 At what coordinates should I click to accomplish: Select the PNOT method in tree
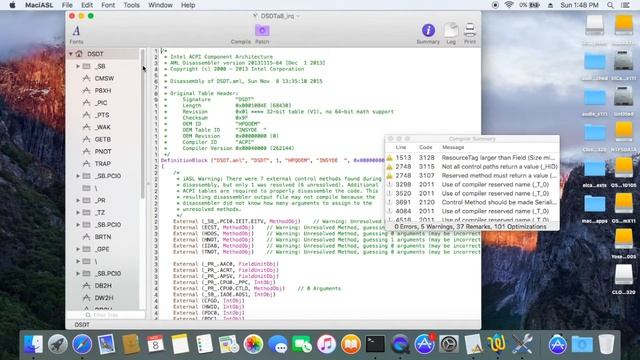102,151
